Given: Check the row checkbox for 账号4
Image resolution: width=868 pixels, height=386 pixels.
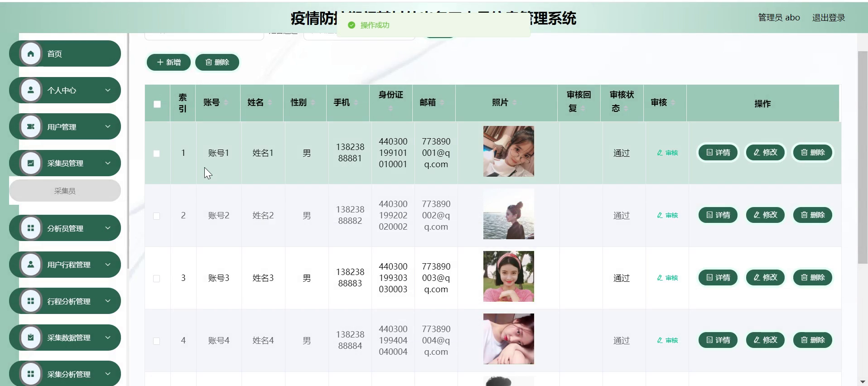Looking at the screenshot, I should (156, 341).
